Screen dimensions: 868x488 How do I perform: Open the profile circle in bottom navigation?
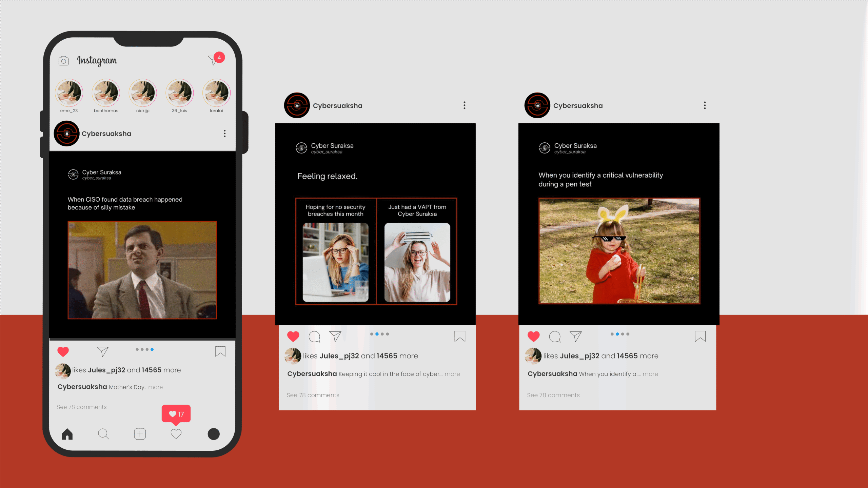(214, 434)
